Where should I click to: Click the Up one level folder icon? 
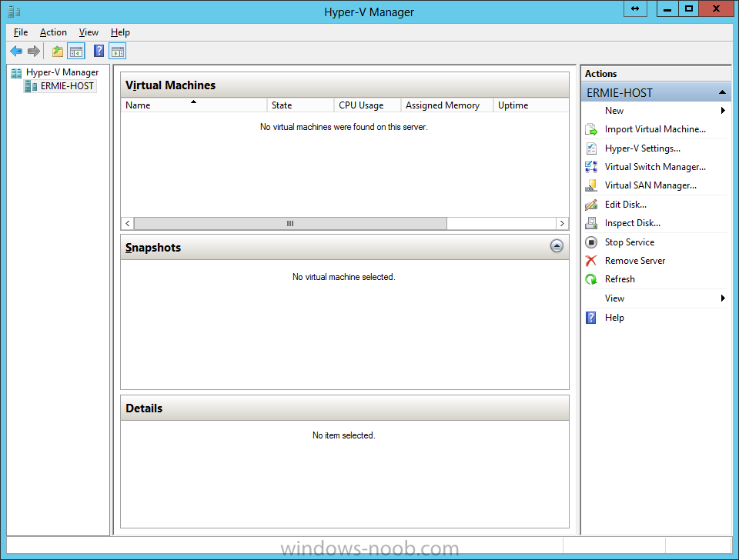pos(58,51)
